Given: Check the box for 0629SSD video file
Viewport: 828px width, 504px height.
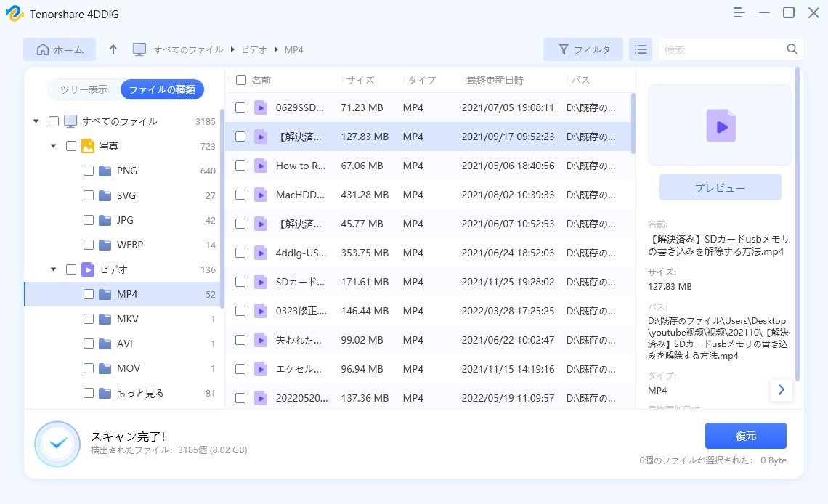Looking at the screenshot, I should [240, 107].
